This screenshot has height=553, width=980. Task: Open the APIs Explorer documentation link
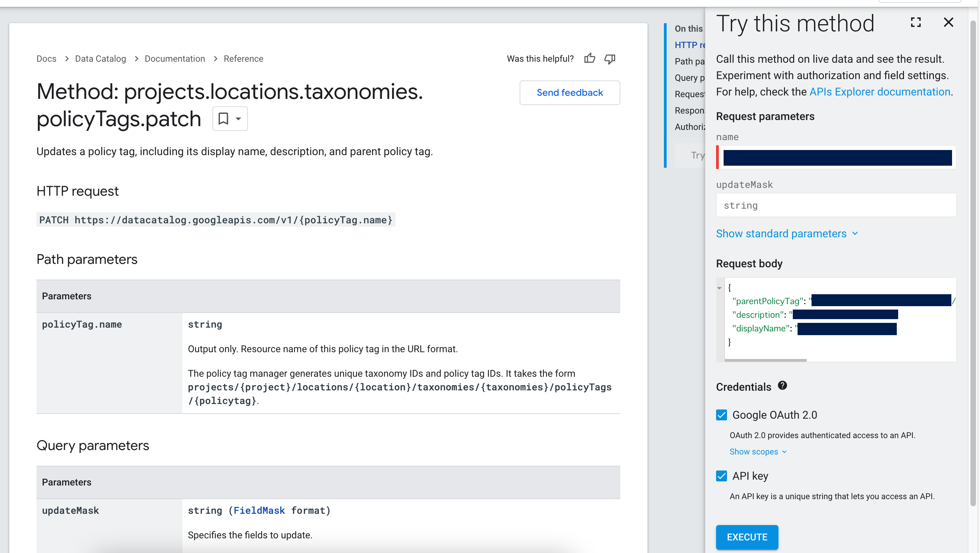click(879, 92)
